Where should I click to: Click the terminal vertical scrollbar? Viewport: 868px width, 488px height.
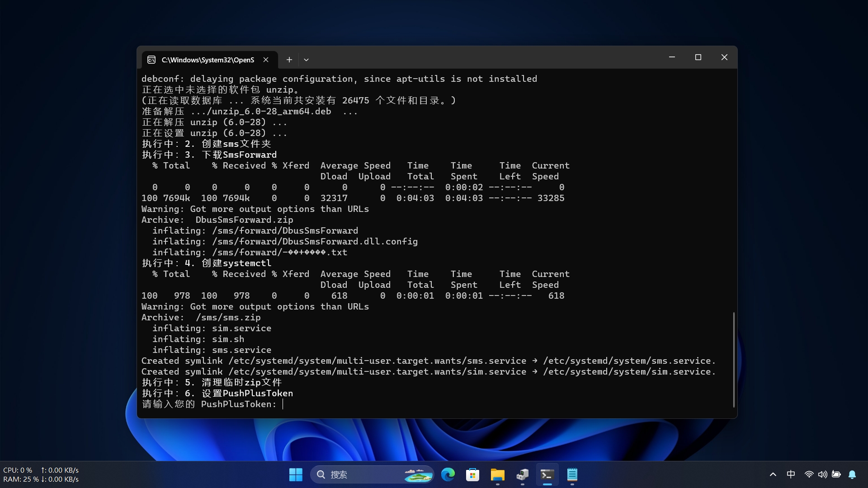tap(733, 359)
